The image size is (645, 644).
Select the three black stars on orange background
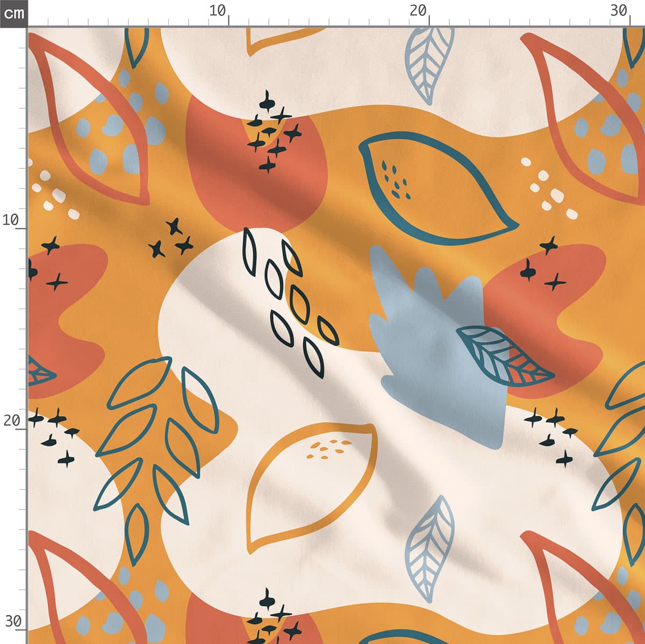(x=171, y=239)
